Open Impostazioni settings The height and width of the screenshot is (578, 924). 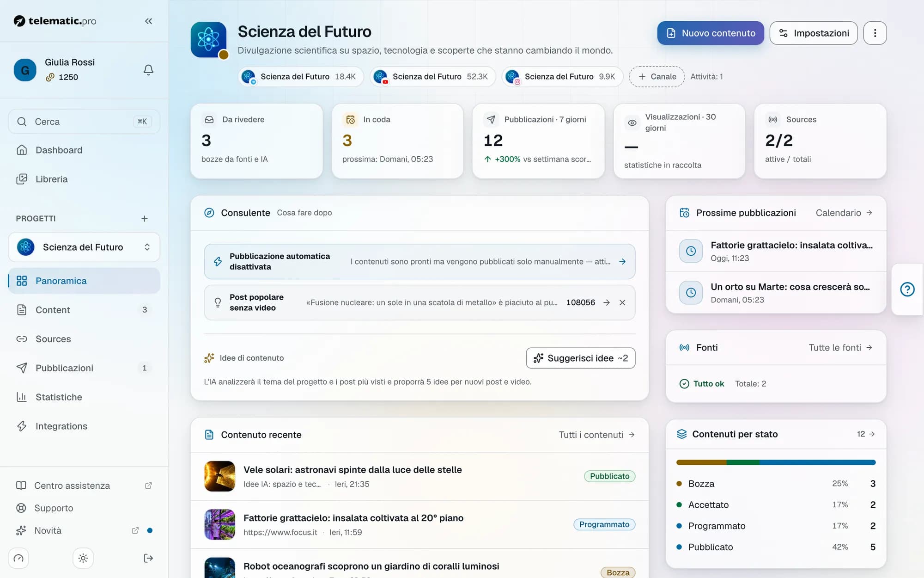coord(814,33)
